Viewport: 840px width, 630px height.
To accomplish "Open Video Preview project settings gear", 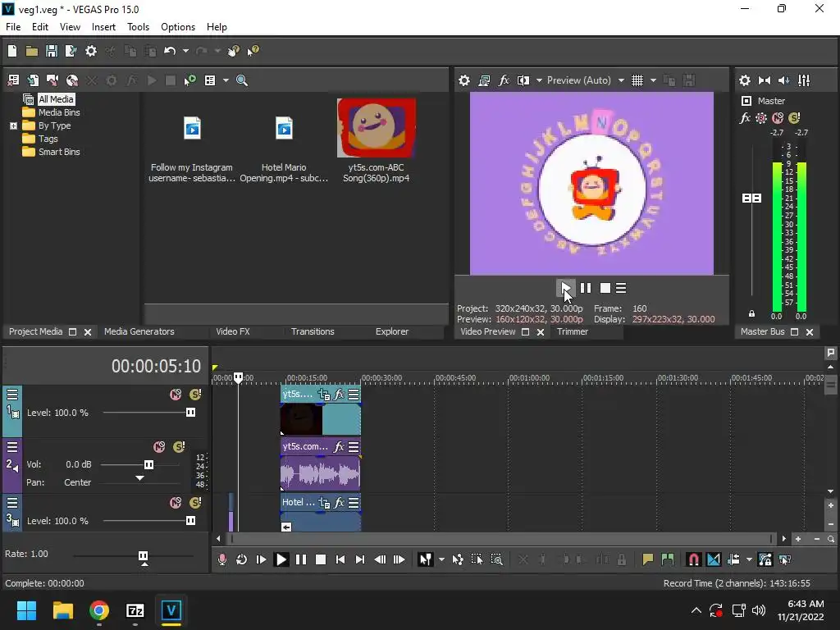I will click(464, 80).
